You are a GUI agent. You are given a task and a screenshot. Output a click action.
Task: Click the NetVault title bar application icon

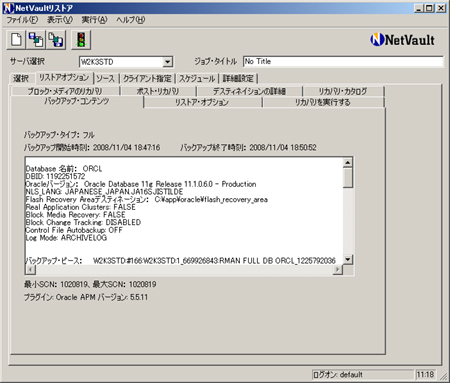click(x=9, y=8)
